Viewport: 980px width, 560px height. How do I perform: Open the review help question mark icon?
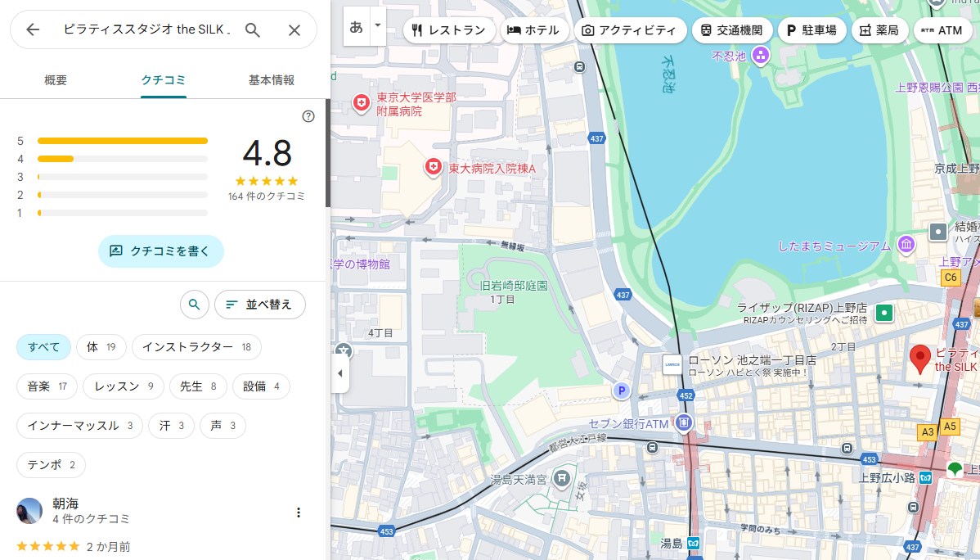coord(308,116)
